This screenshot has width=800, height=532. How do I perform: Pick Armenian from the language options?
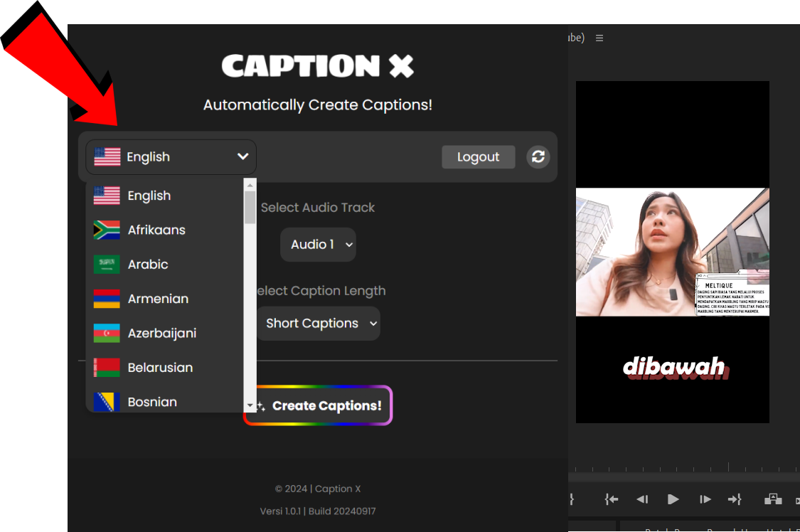[158, 299]
